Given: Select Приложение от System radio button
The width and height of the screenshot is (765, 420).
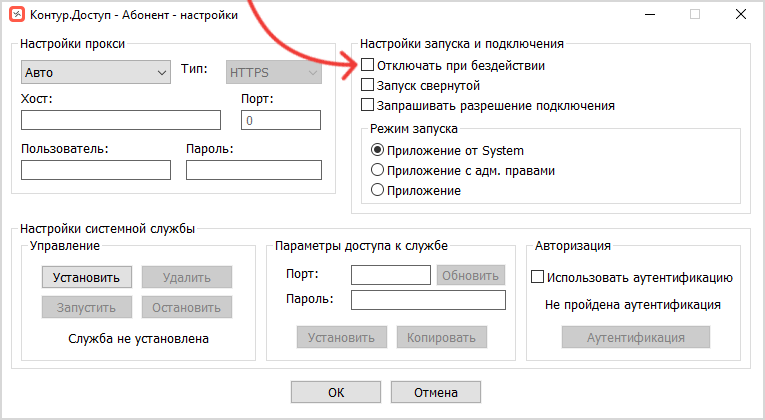Looking at the screenshot, I should tap(377, 150).
